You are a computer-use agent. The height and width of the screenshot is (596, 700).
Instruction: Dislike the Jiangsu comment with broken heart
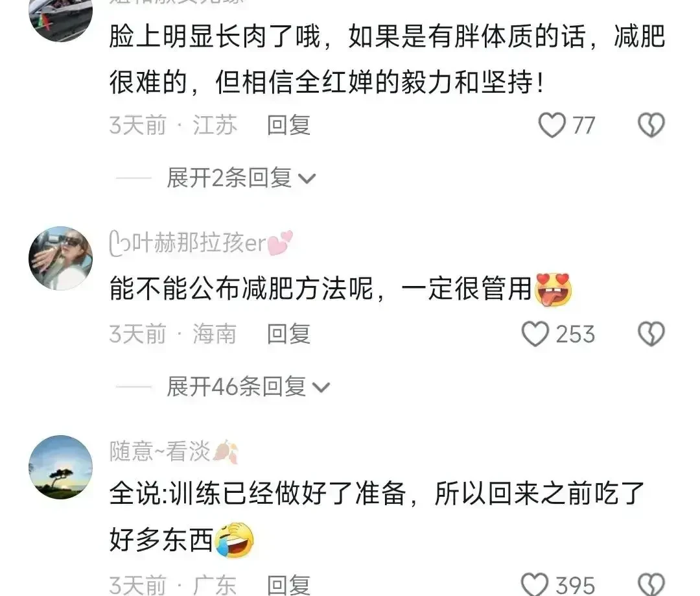click(x=651, y=125)
